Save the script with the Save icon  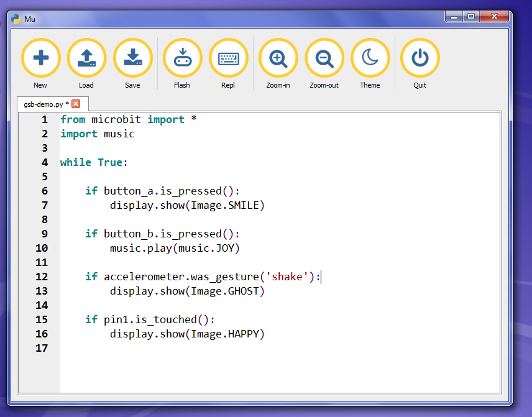point(132,58)
